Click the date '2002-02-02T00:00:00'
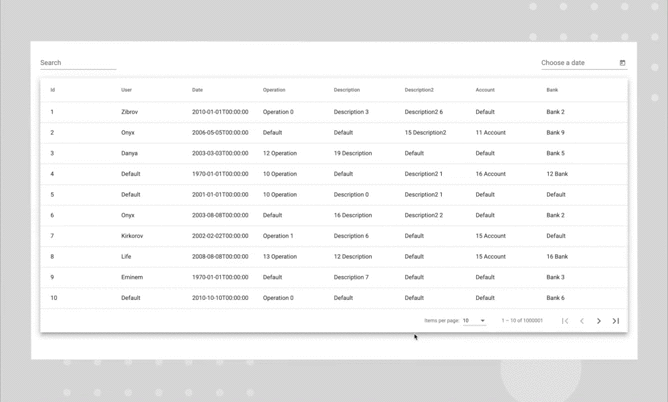 220,236
